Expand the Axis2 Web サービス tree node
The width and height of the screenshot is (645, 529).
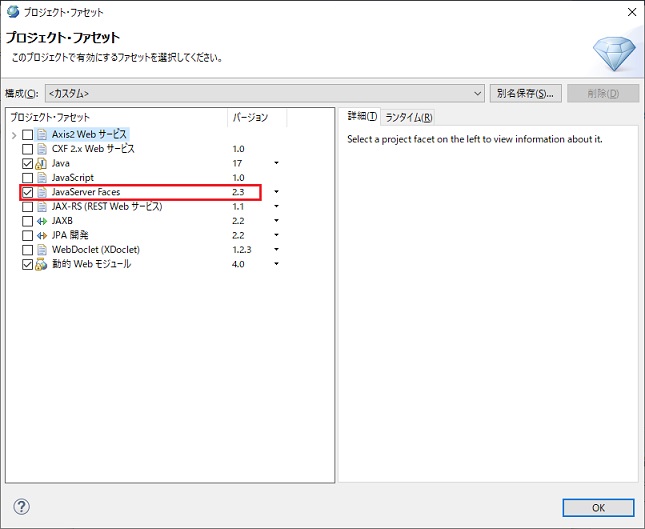coord(14,135)
